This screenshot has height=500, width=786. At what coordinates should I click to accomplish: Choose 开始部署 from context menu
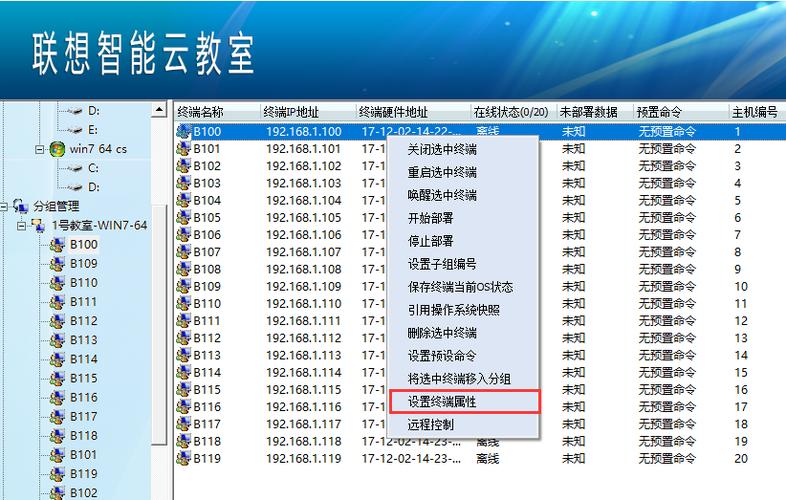point(464,219)
